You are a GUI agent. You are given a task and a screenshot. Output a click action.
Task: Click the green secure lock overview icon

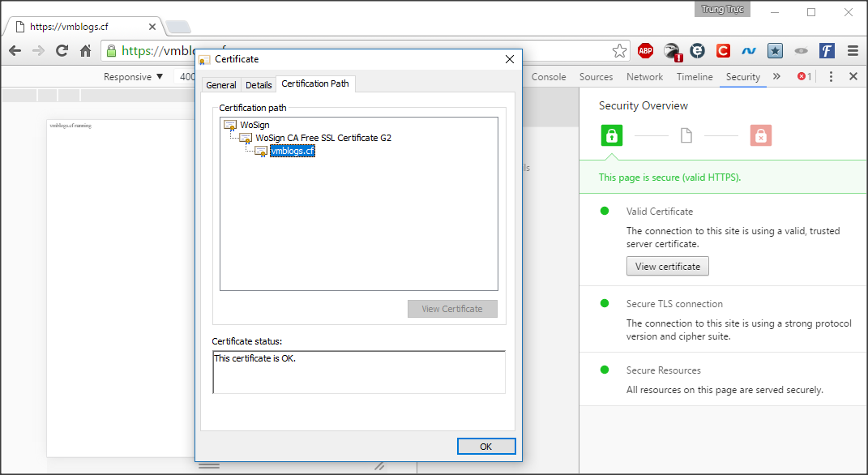(x=612, y=135)
